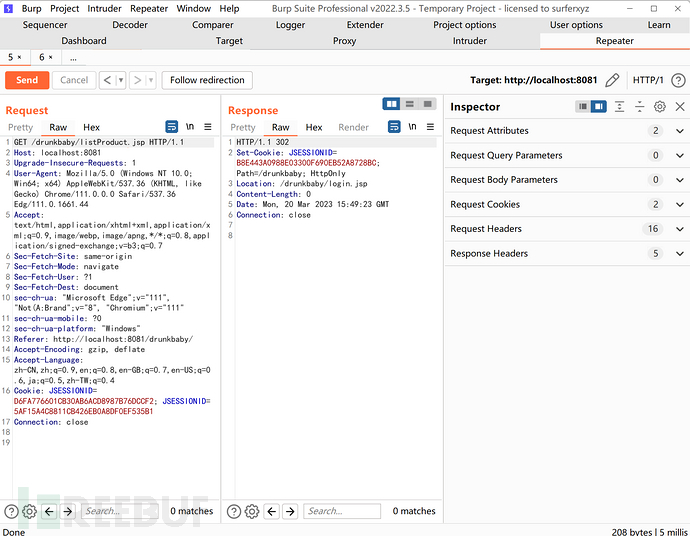Open Request search settings gear
690x536 pixels.
[29, 511]
